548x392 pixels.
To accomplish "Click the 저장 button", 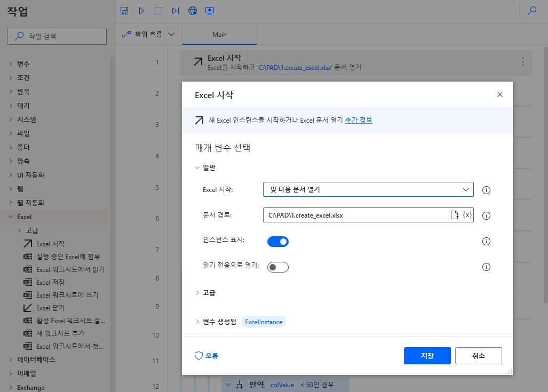I will click(x=427, y=356).
